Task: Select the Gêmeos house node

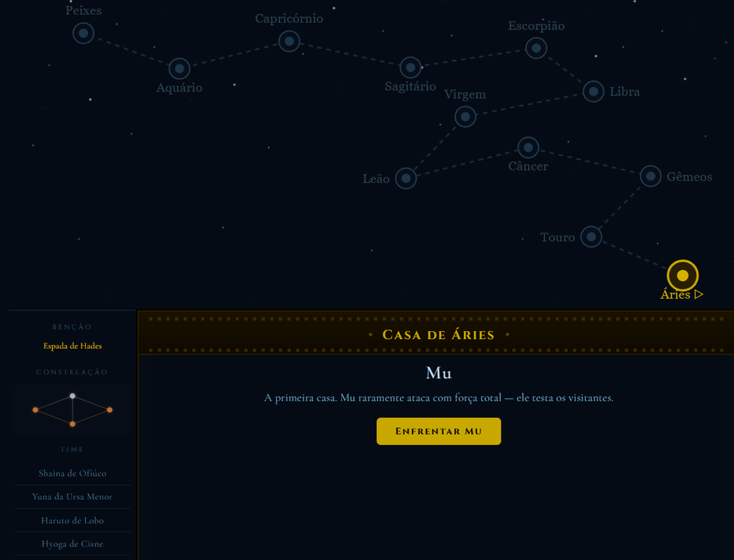Action: (650, 176)
